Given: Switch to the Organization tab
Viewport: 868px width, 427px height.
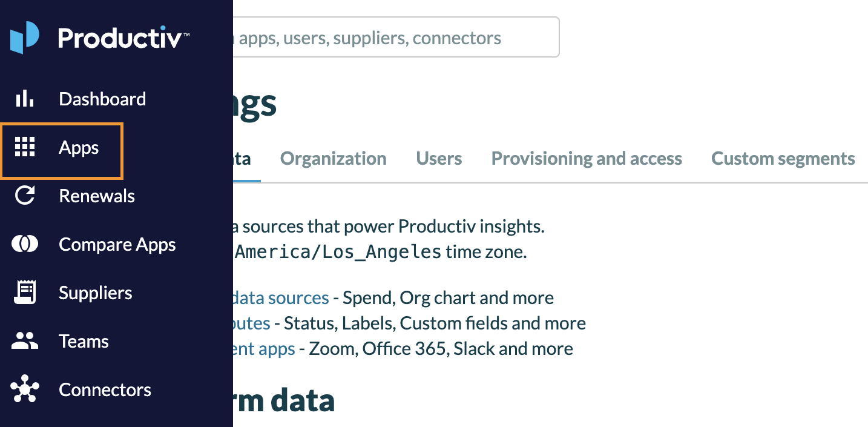Looking at the screenshot, I should tap(333, 158).
